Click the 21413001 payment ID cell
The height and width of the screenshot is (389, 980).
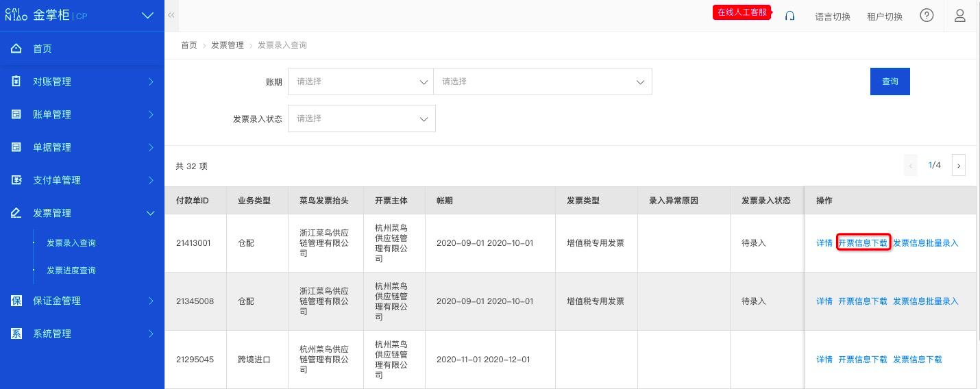[195, 243]
